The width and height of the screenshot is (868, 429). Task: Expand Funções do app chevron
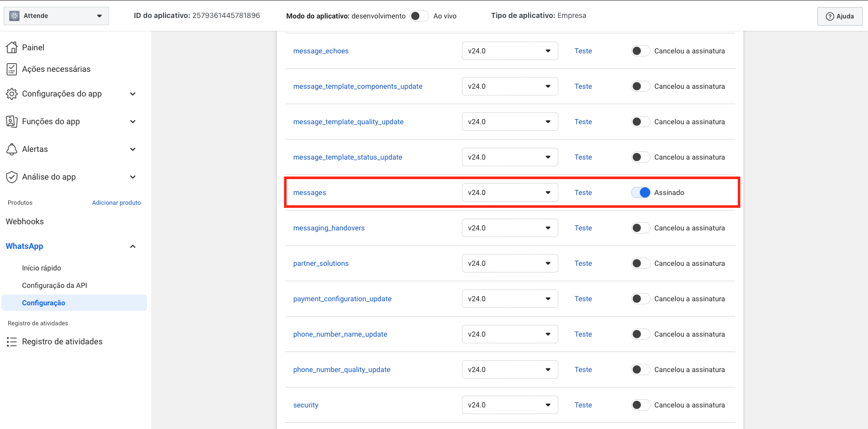coord(133,122)
